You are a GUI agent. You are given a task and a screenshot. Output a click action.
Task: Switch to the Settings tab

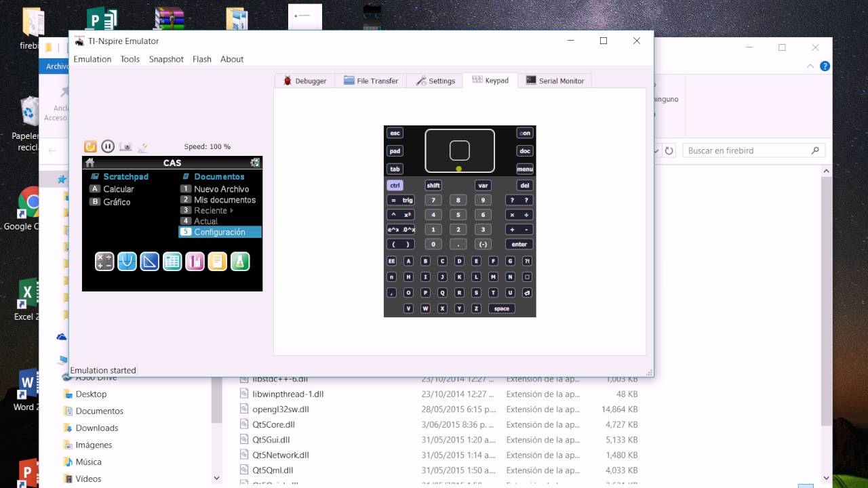[435, 81]
